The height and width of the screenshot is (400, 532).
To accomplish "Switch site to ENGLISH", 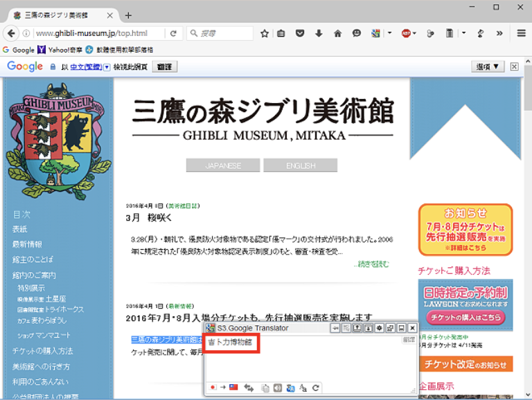I will click(x=300, y=165).
